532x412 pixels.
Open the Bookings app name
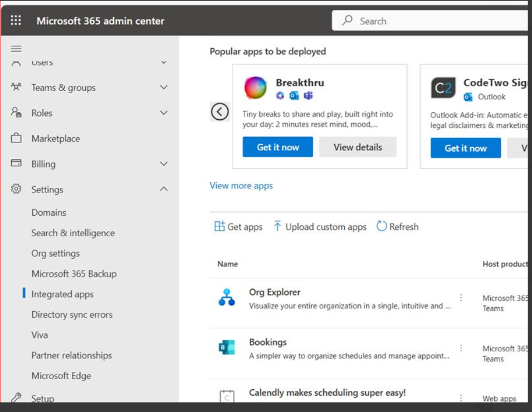pyautogui.click(x=268, y=342)
